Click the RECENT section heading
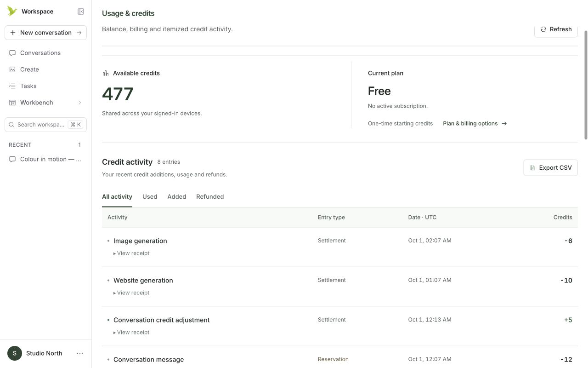 click(x=20, y=145)
